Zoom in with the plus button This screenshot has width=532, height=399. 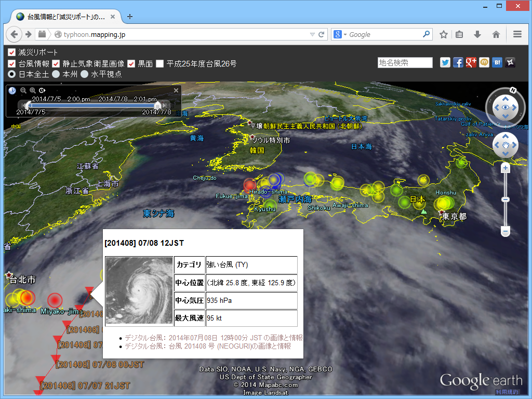(x=506, y=168)
